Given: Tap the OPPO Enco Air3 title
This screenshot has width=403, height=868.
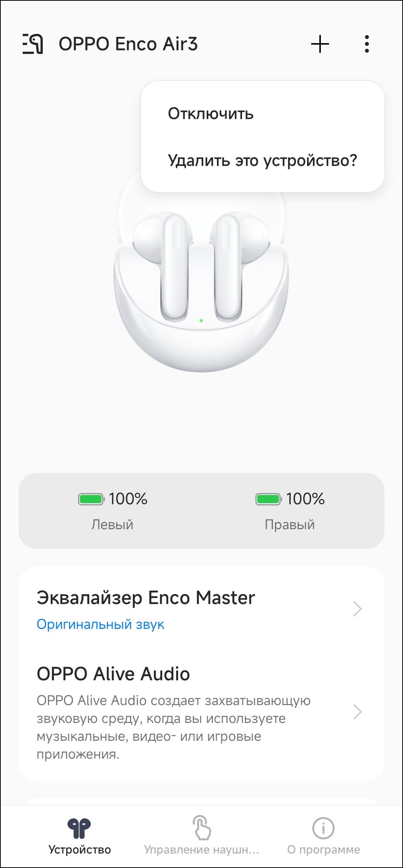Looking at the screenshot, I should click(x=128, y=44).
